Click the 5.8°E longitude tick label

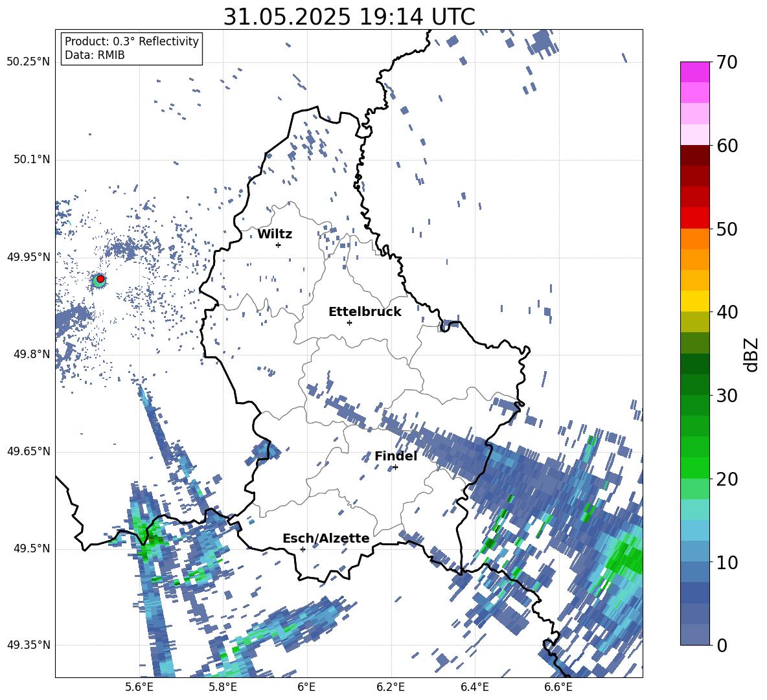click(x=223, y=687)
